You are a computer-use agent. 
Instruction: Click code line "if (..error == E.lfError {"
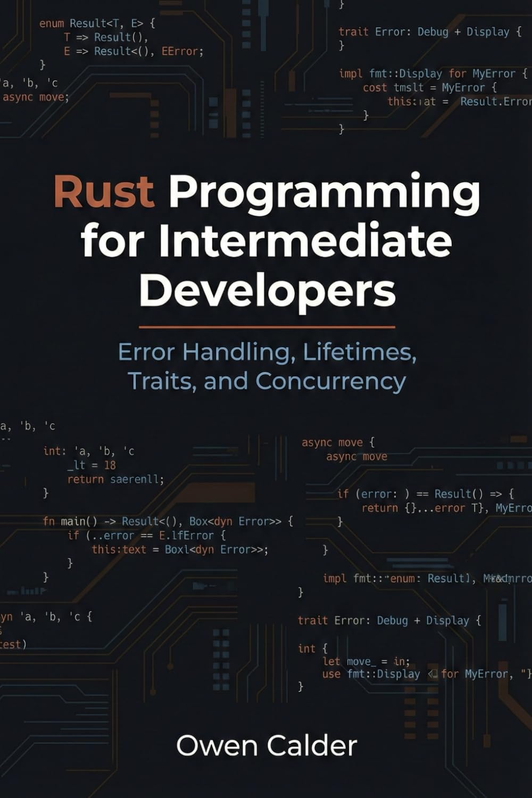click(x=147, y=535)
